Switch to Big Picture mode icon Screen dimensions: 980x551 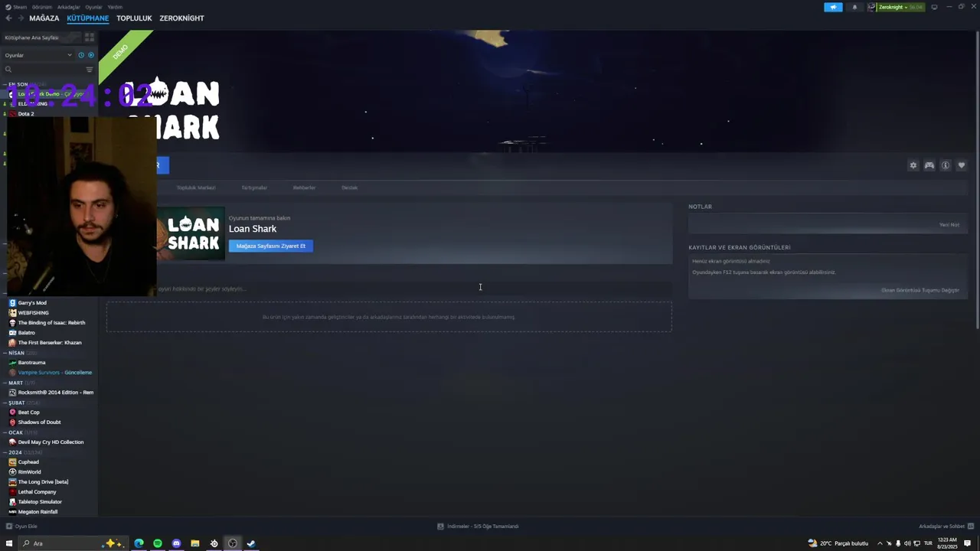pyautogui.click(x=934, y=7)
